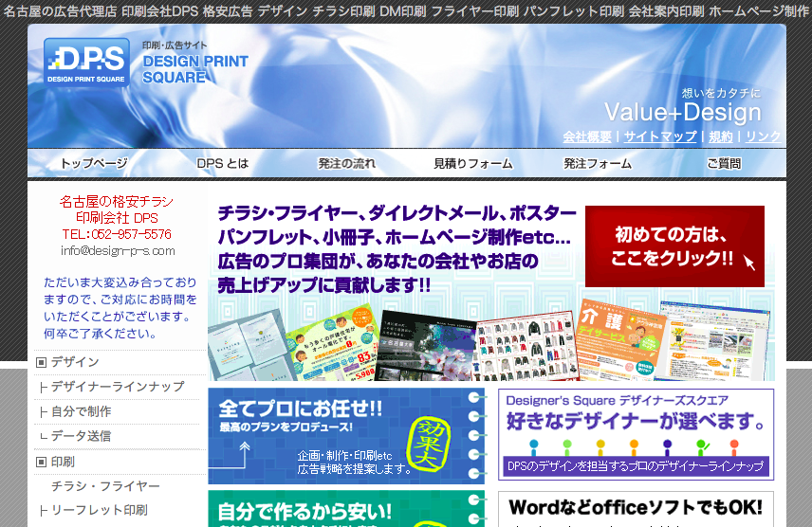
Task: Follow the 会社概要 header link
Action: (587, 136)
